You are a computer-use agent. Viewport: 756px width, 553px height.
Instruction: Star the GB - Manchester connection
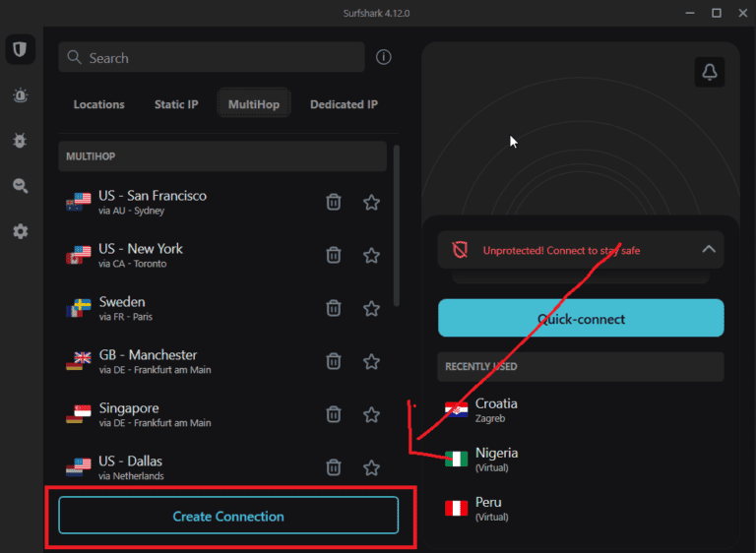click(371, 361)
